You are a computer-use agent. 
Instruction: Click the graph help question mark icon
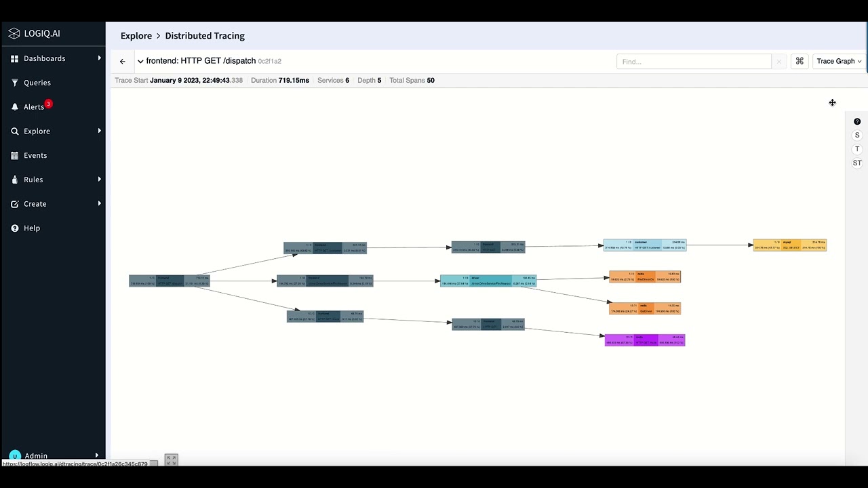[857, 121]
